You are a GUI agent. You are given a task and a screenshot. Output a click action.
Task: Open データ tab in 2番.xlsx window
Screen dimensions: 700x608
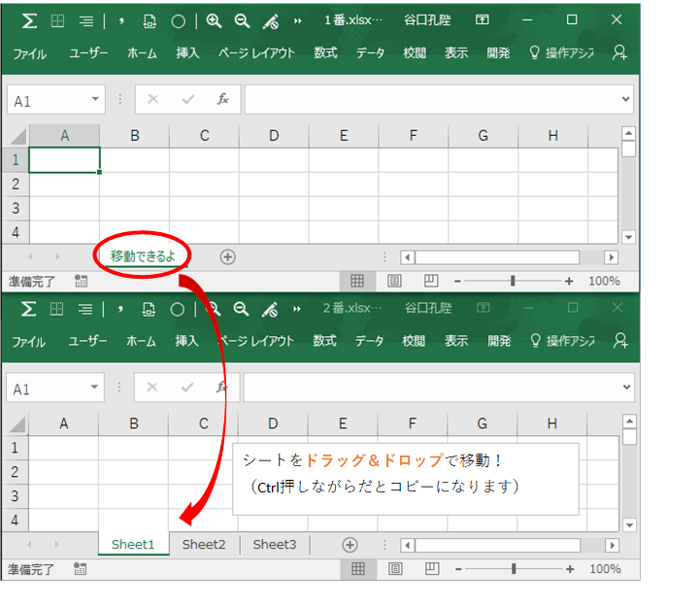click(369, 341)
